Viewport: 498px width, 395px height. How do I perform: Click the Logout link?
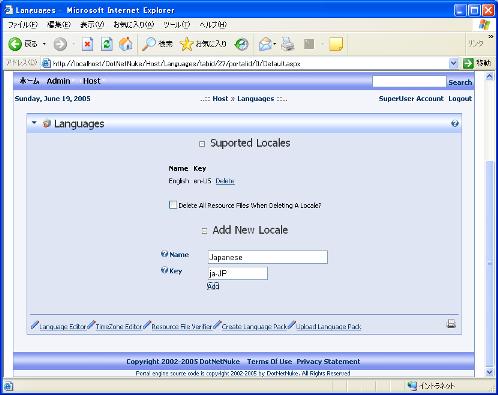(x=460, y=99)
